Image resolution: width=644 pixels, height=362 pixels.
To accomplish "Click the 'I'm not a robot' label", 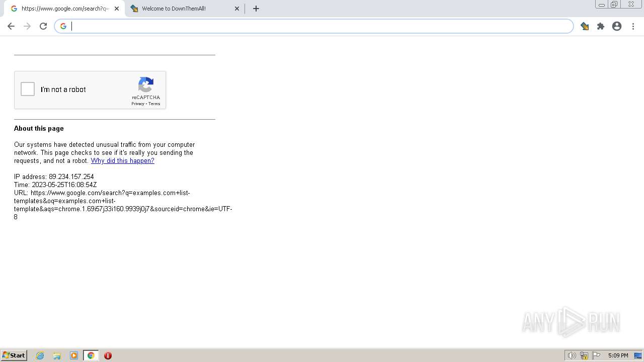I will pos(63,89).
